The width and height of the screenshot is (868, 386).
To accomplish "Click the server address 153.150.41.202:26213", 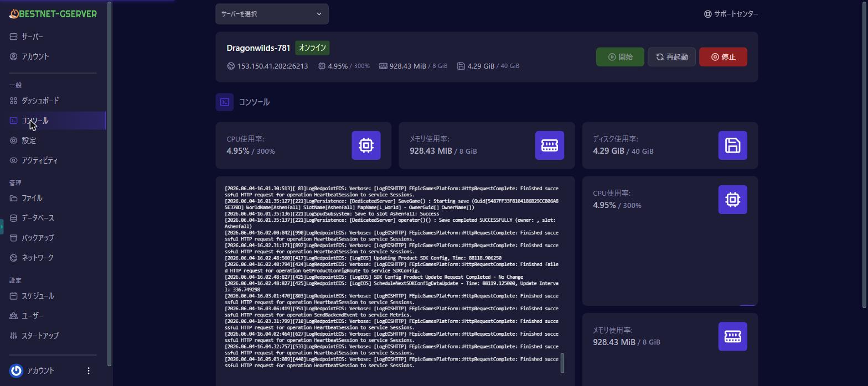I will click(272, 66).
